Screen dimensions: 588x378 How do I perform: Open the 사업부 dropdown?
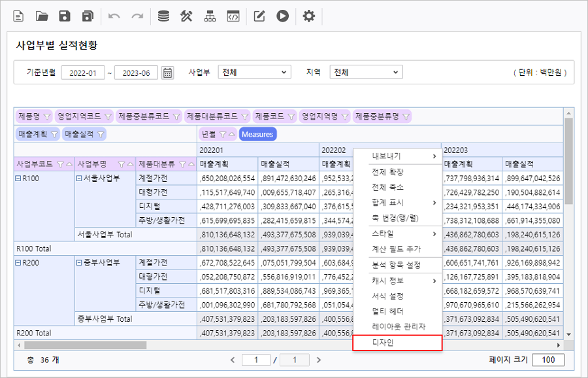[x=254, y=73]
